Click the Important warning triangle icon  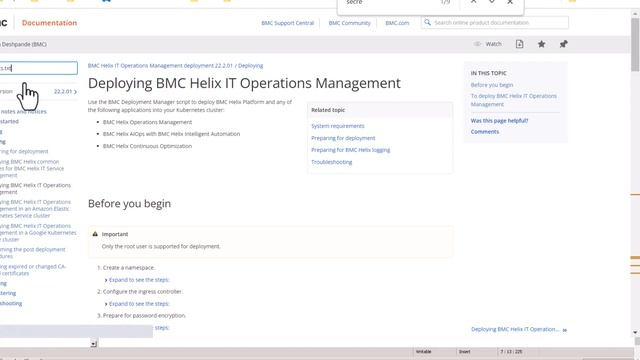(x=95, y=234)
